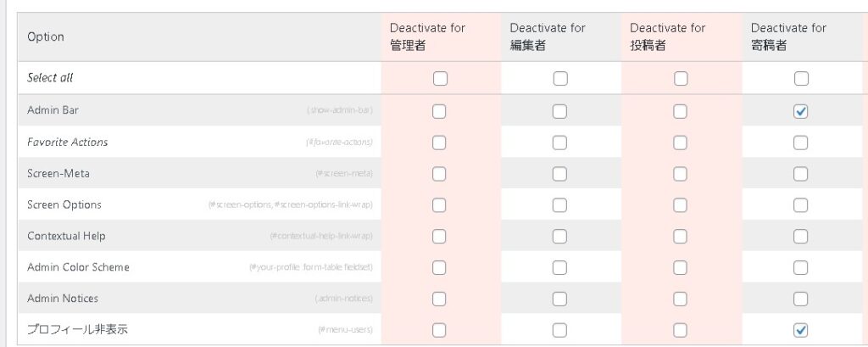Click the Deactivate for 寄稿者 column header
The image size is (868, 347).
pyautogui.click(x=788, y=36)
